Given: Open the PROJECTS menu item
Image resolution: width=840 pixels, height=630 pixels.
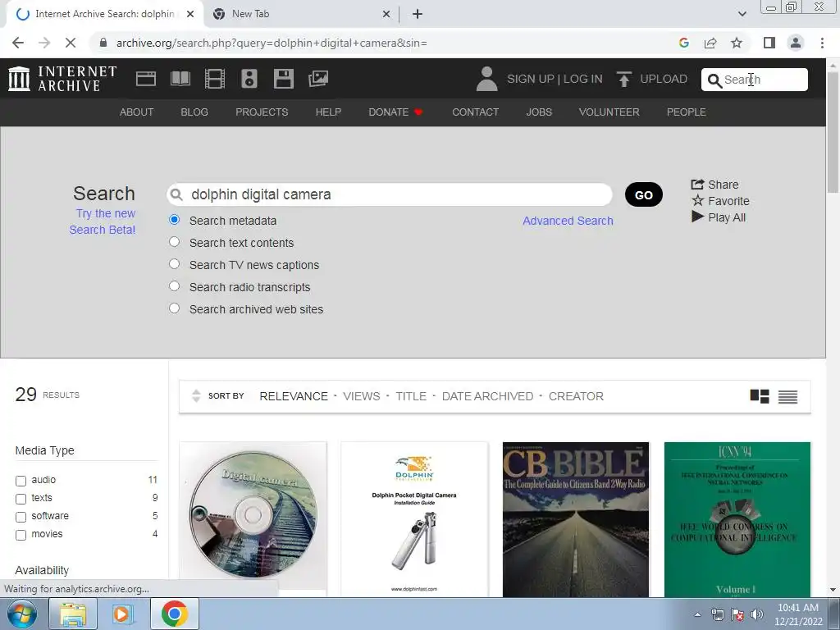Looking at the screenshot, I should tap(262, 112).
